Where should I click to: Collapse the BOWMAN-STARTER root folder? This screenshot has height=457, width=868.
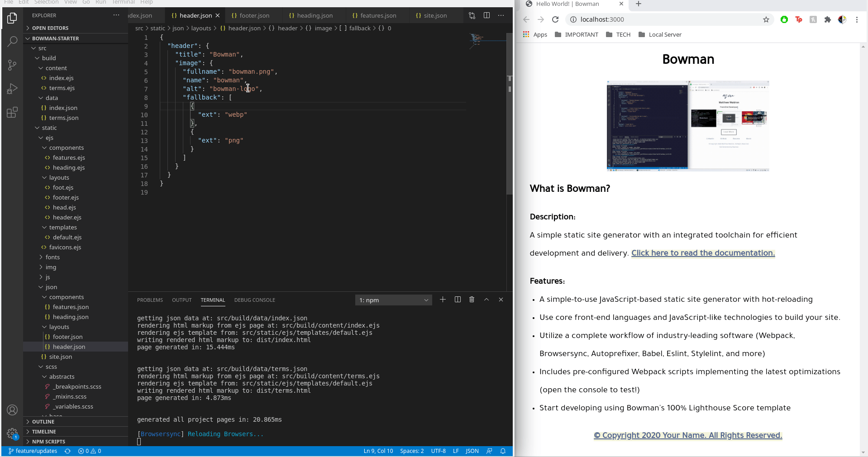pos(76,38)
